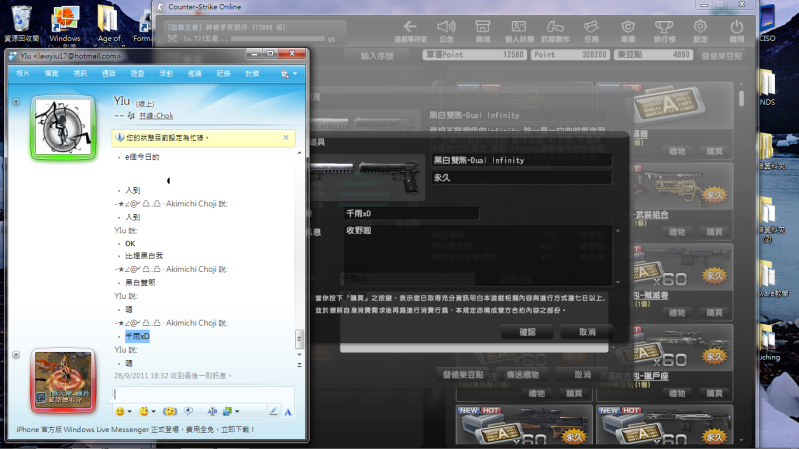Open the iPhone Windows Live Messenger ad link
799x449 pixels.
pyautogui.click(x=135, y=430)
